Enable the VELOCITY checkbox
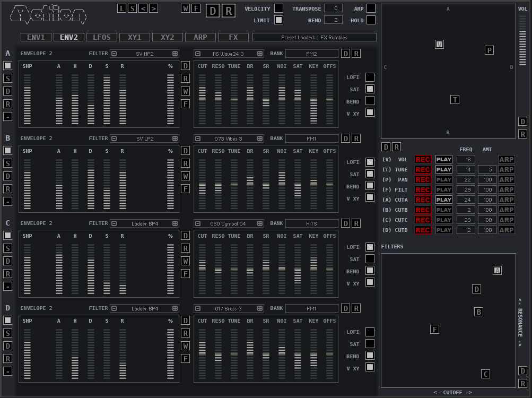This screenshot has width=532, height=398. [x=278, y=8]
